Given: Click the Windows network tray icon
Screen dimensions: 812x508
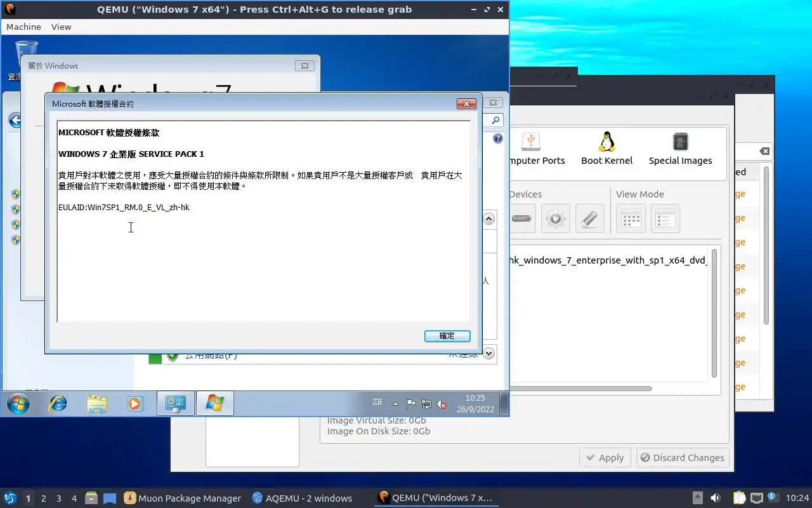Looking at the screenshot, I should pyautogui.click(x=426, y=404).
